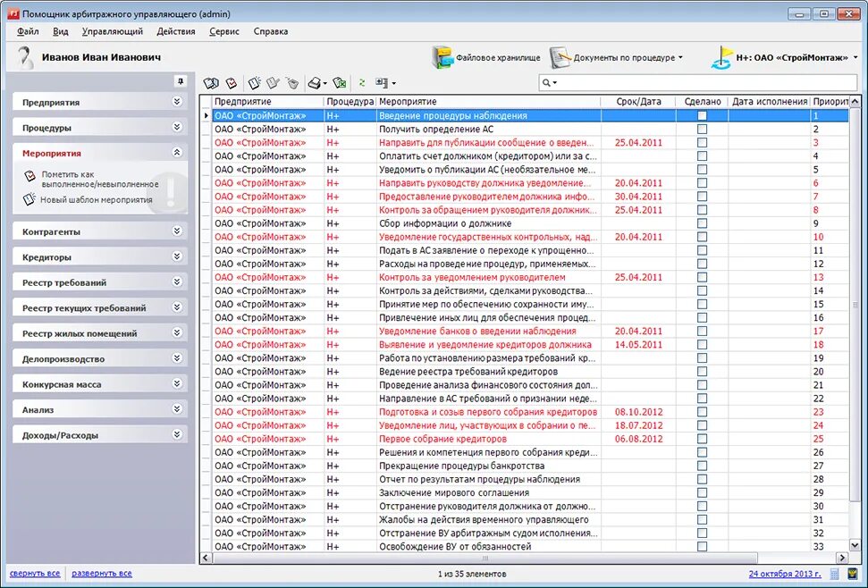The height and width of the screenshot is (588, 868).
Task: Tick Сделано for Освобождение ВУ от обязанностей
Action: point(702,546)
